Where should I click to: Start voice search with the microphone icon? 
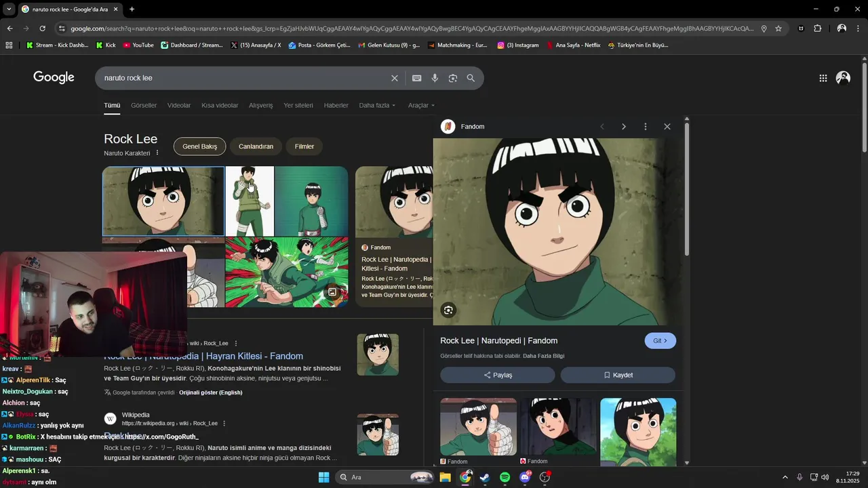click(x=435, y=78)
